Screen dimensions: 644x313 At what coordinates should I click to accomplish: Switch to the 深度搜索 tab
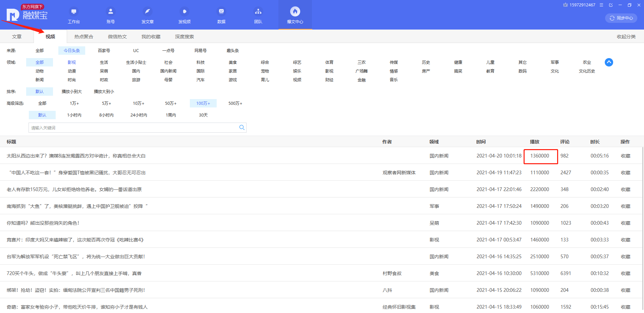point(184,37)
